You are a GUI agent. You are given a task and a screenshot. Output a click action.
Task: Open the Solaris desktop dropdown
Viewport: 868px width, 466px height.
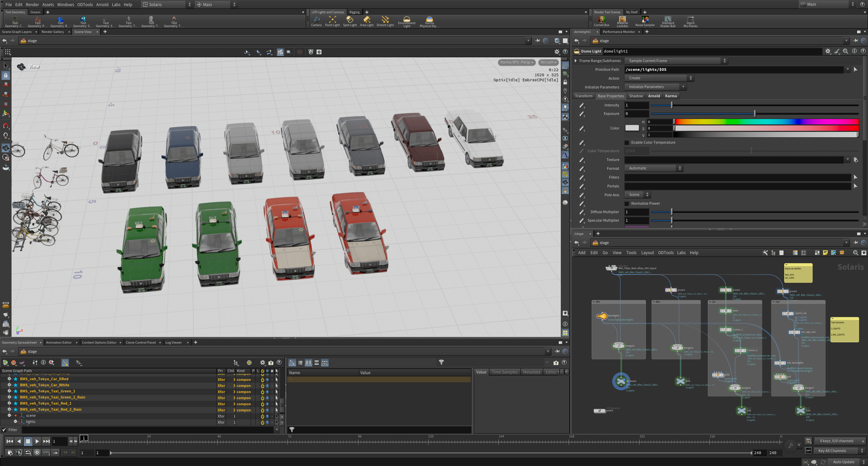(167, 5)
